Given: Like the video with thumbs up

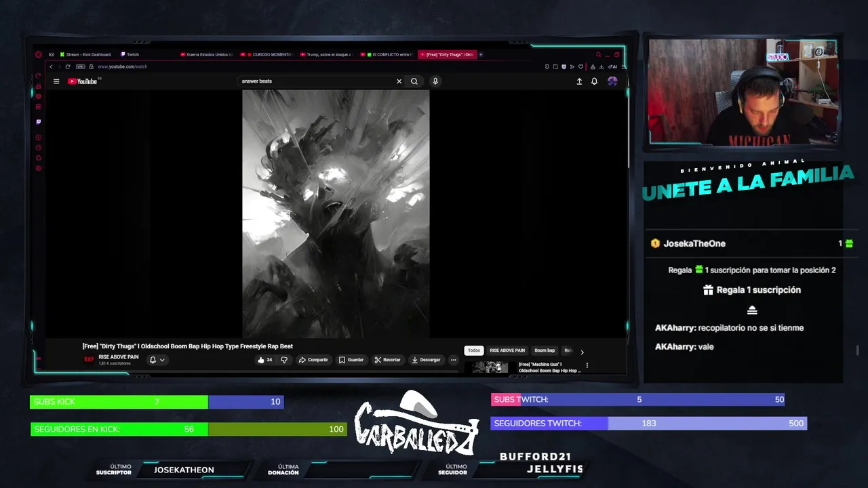Looking at the screenshot, I should (x=264, y=360).
